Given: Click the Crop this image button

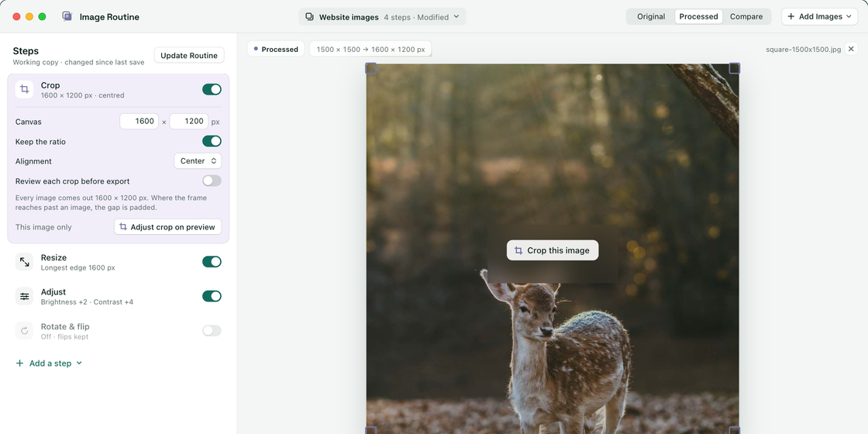Looking at the screenshot, I should pos(553,250).
